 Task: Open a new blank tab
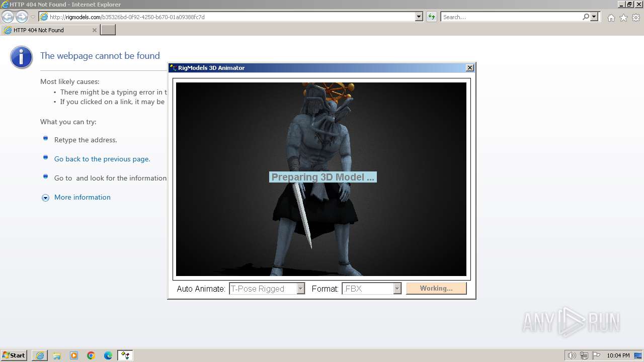tap(108, 30)
